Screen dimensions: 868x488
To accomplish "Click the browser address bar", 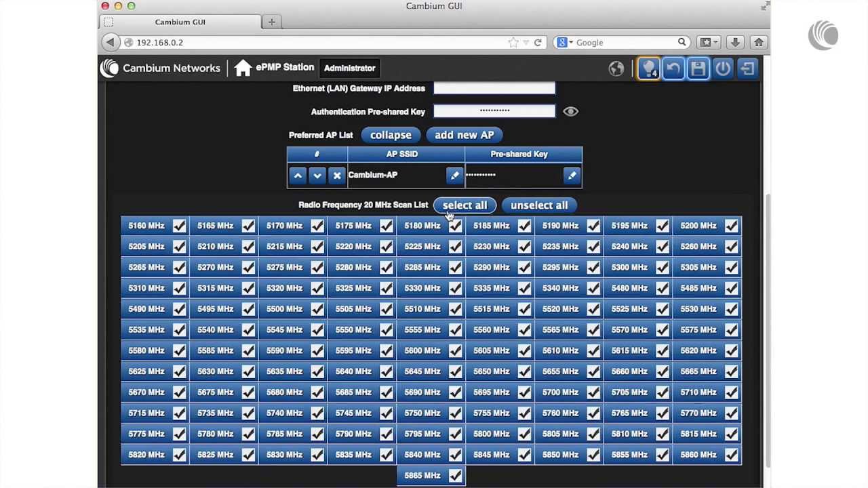I will click(332, 42).
